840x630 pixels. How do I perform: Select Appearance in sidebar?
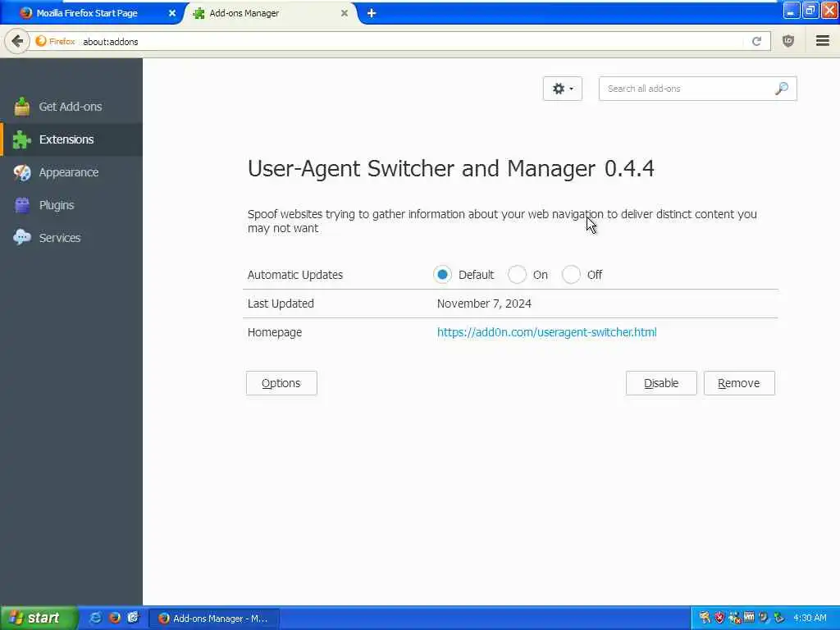pos(71,172)
